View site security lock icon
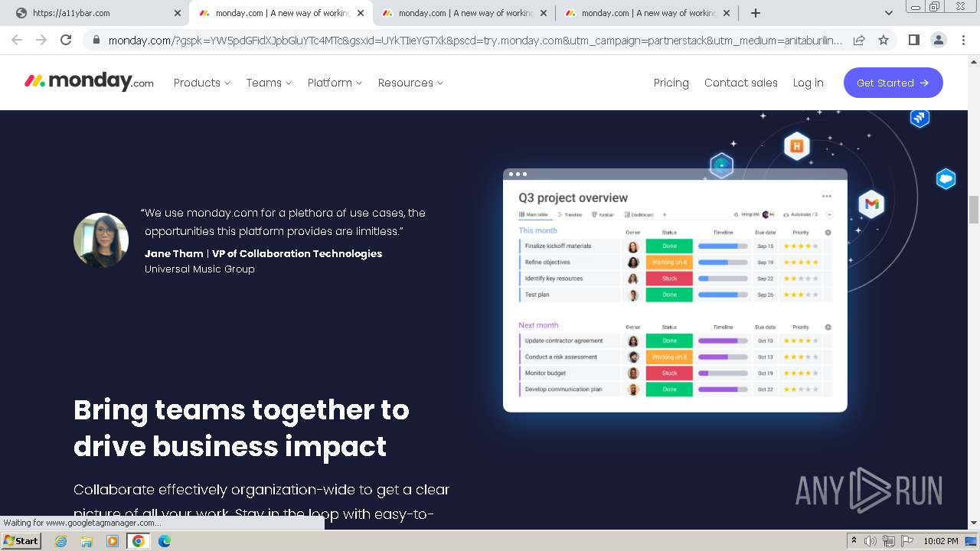This screenshot has width=980, height=551. (96, 40)
